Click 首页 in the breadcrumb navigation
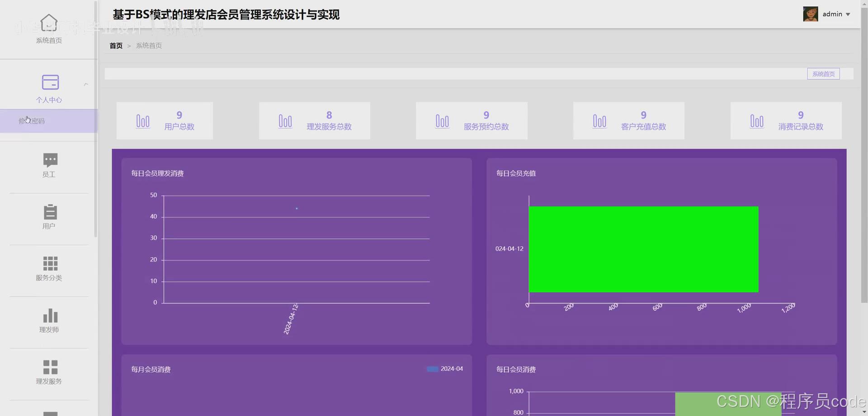The height and width of the screenshot is (416, 868). tap(116, 45)
